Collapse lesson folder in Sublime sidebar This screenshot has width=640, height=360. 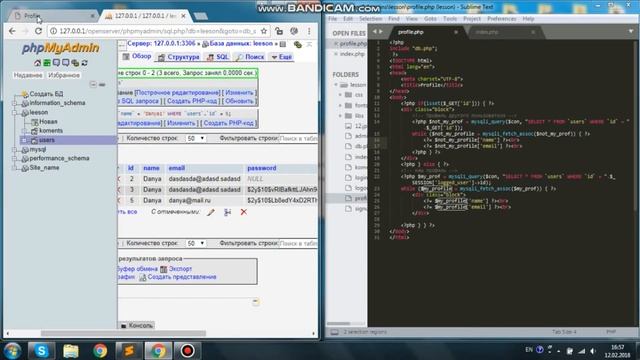click(x=336, y=85)
